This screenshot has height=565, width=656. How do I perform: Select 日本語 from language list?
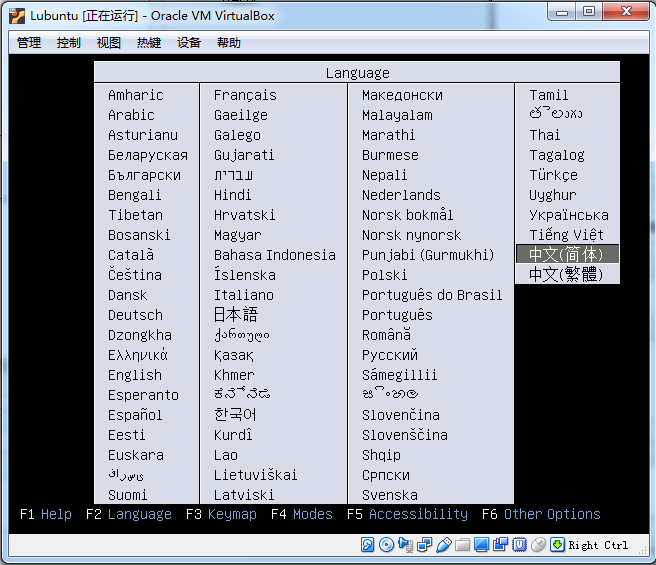tap(236, 315)
